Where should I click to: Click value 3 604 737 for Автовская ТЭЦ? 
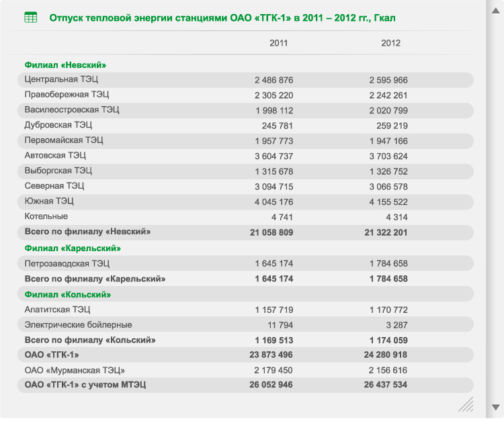pos(274,156)
